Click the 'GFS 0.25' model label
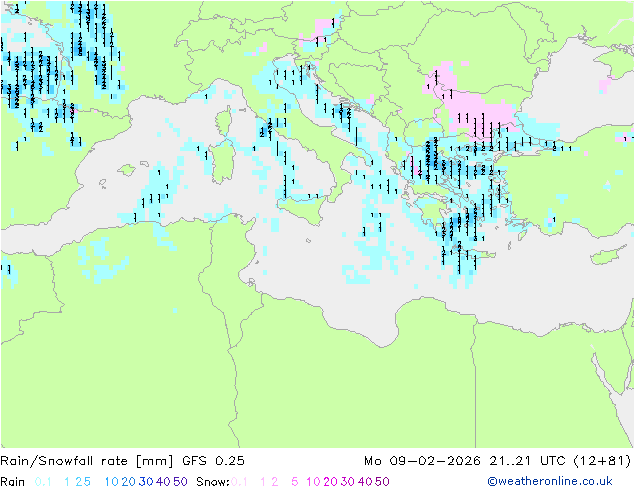This screenshot has width=634, height=490. 213,461
